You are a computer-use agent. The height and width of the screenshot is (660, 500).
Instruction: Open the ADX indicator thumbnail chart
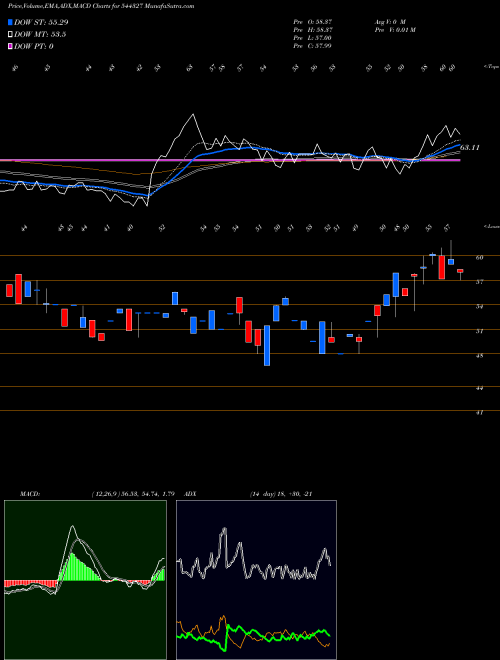pos(256,580)
